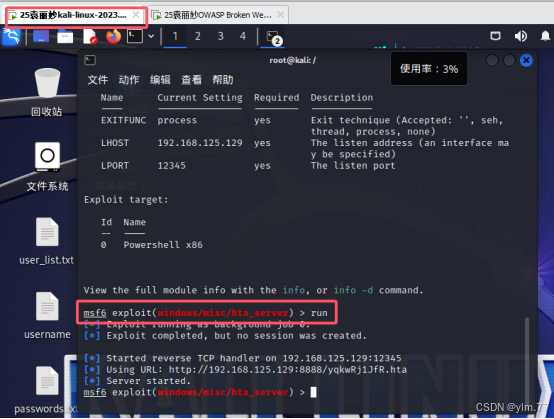Image resolution: width=554 pixels, height=419 pixels.
Task: Select the username desktop file
Action: (47, 315)
